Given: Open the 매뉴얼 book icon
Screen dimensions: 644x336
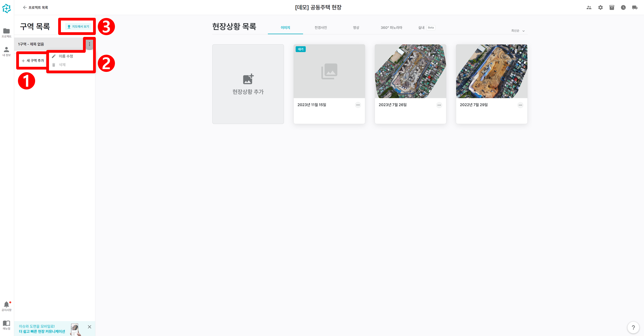Looking at the screenshot, I should [x=6, y=323].
